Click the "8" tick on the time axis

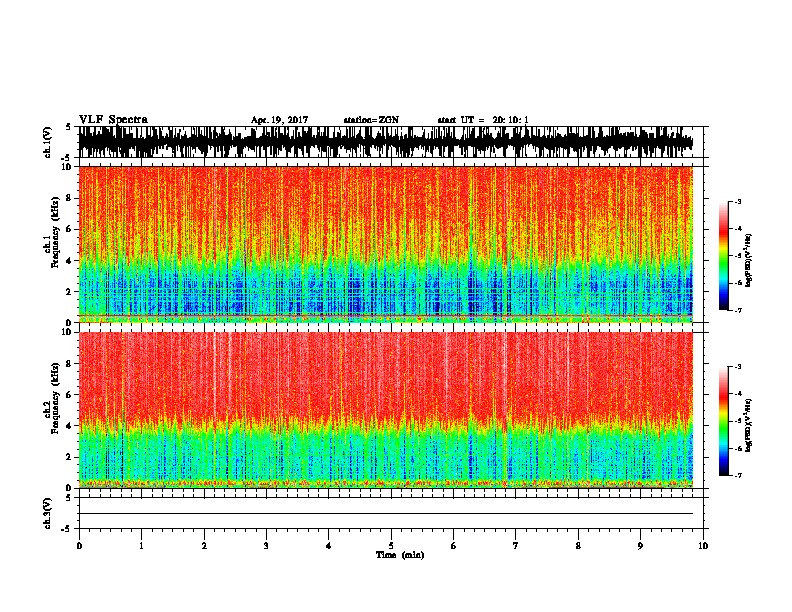(578, 546)
